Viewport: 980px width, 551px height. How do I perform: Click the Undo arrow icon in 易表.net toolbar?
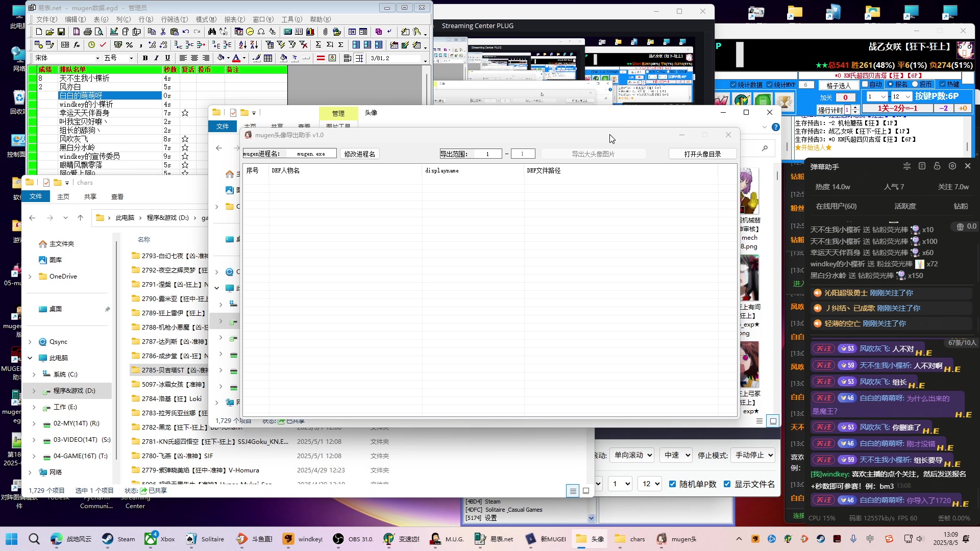pos(186,32)
